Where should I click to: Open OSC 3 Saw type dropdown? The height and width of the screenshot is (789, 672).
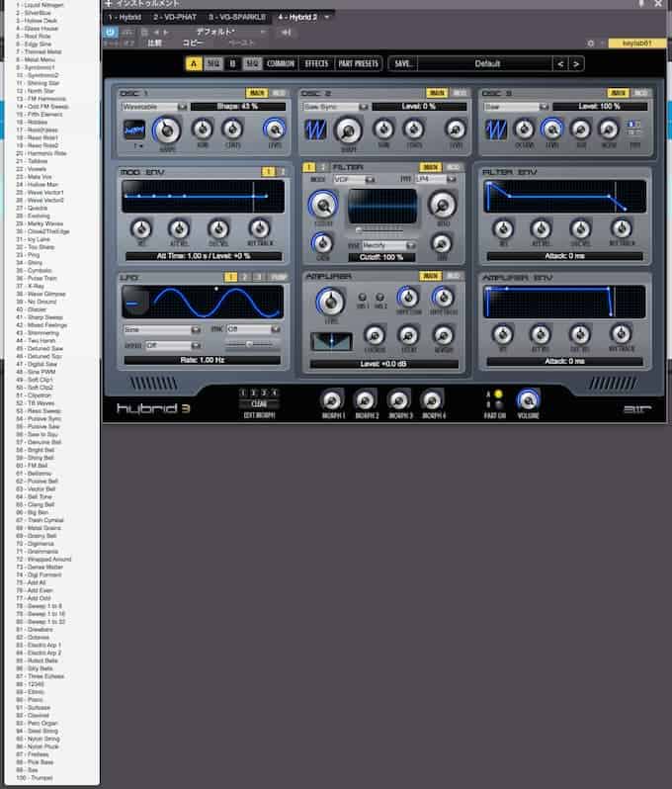[516, 107]
